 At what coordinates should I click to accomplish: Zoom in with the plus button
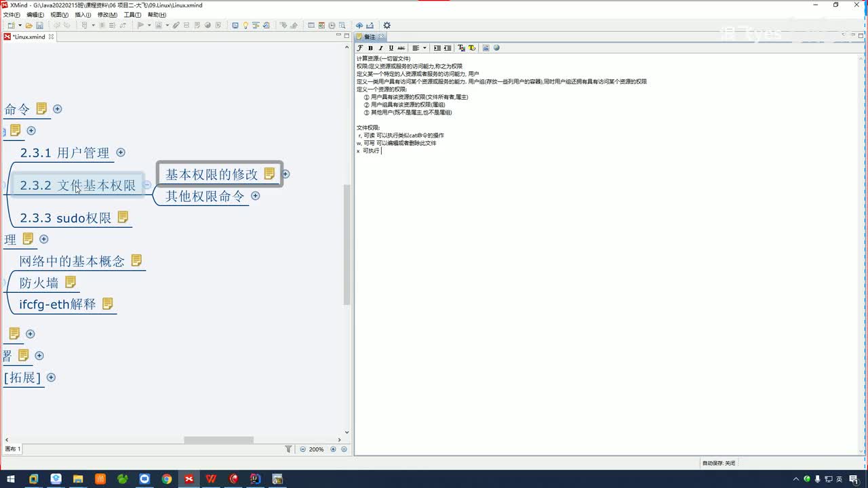[x=333, y=449]
